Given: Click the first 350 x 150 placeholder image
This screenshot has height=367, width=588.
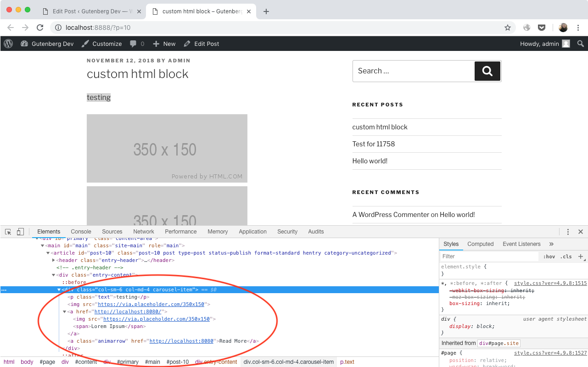Looking at the screenshot, I should 167,149.
